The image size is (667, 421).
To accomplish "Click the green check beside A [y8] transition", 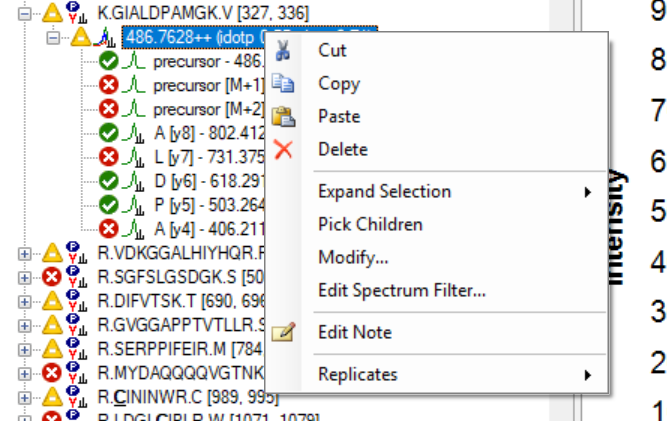I will pos(109,132).
